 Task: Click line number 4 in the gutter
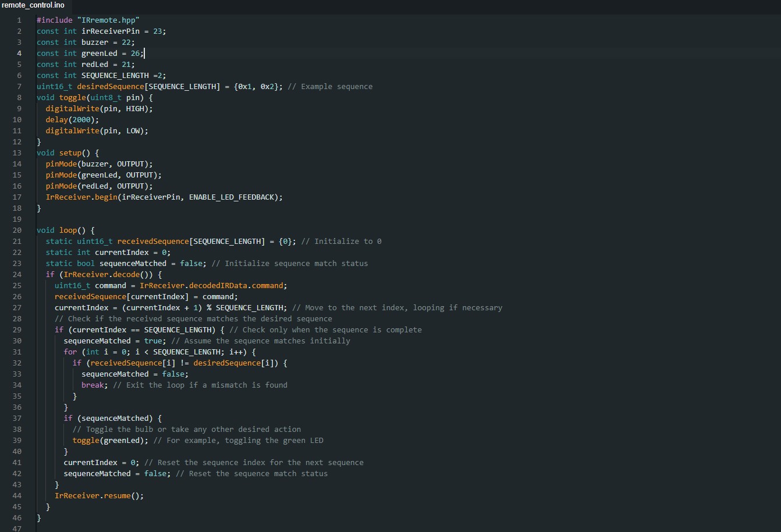[x=19, y=53]
